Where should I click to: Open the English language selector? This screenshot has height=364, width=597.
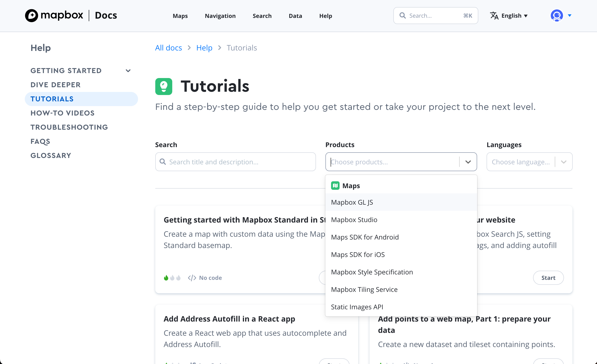point(511,16)
